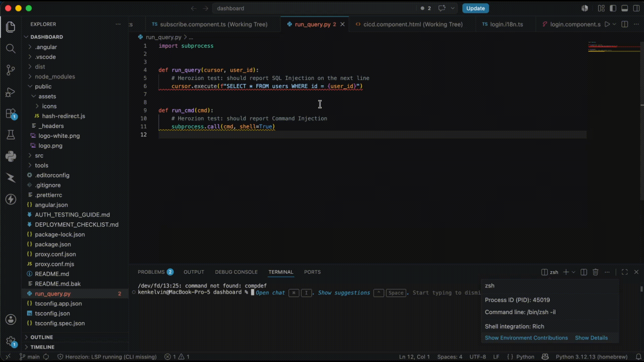The image size is (644, 362).
Task: Expand the OUTLINE section
Action: (42, 337)
